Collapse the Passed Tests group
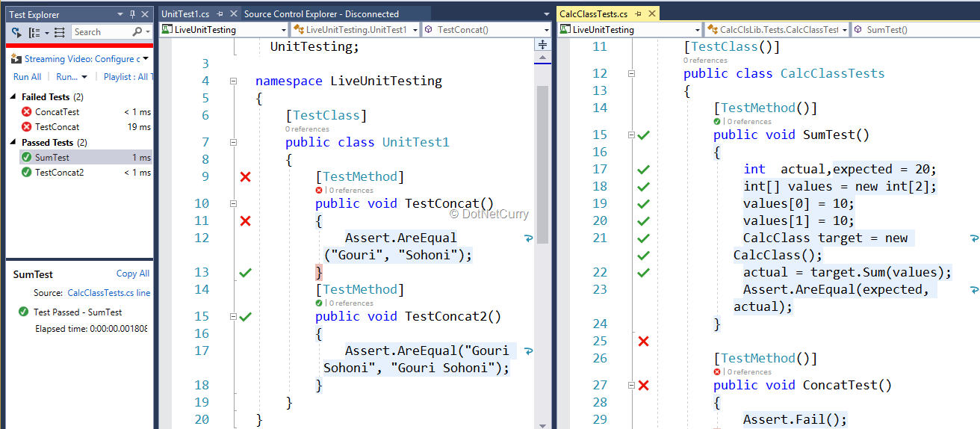The width and height of the screenshot is (980, 429). (x=14, y=143)
